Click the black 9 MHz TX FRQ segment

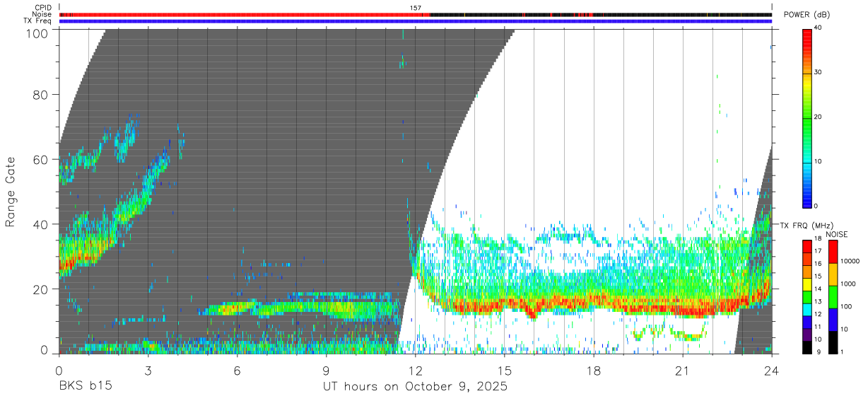[807, 347]
